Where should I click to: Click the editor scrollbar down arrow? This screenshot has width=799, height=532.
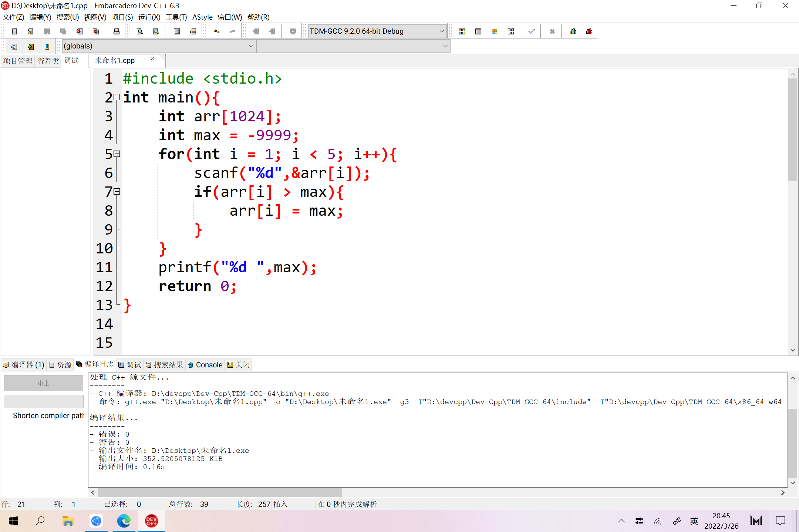click(x=792, y=350)
